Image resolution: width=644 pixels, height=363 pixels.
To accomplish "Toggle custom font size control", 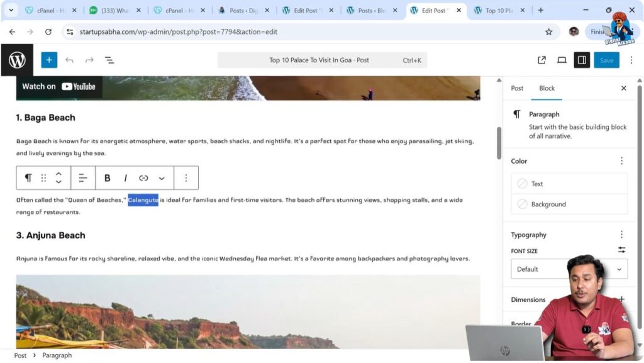I will point(622,250).
